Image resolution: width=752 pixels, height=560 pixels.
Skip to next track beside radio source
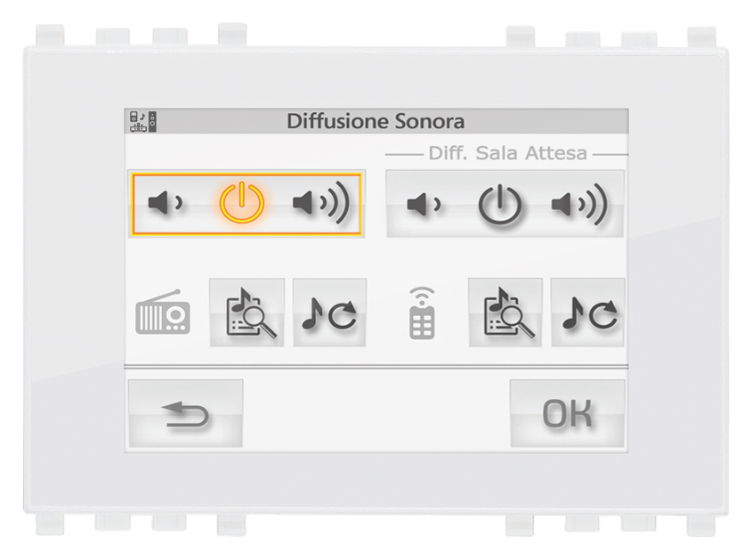(329, 312)
